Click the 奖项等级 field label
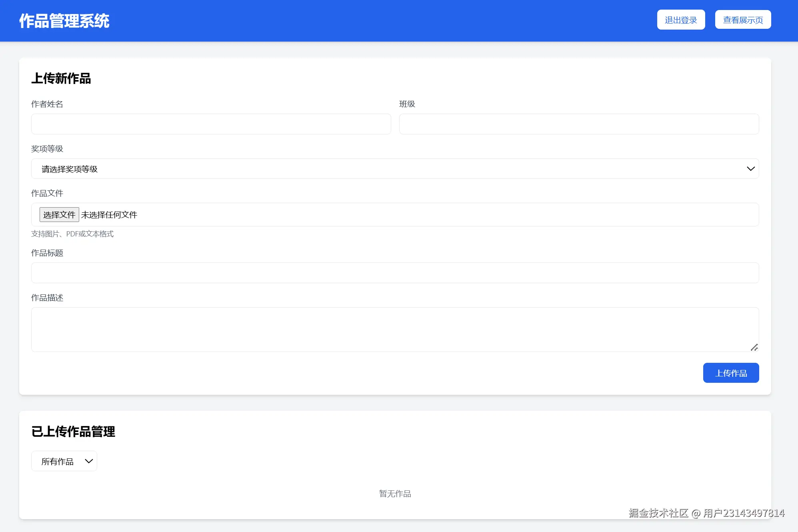 (x=47, y=149)
